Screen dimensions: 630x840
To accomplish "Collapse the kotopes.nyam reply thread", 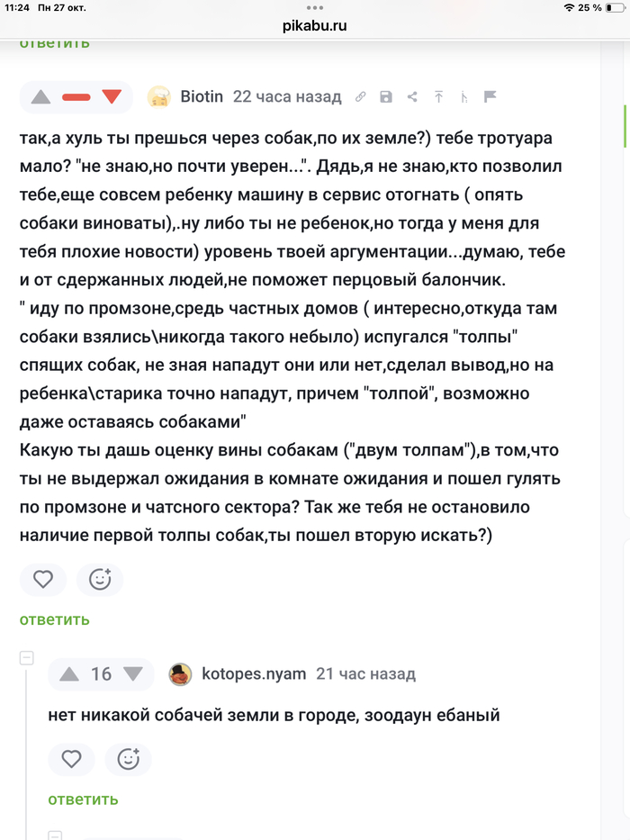I will pyautogui.click(x=27, y=658).
